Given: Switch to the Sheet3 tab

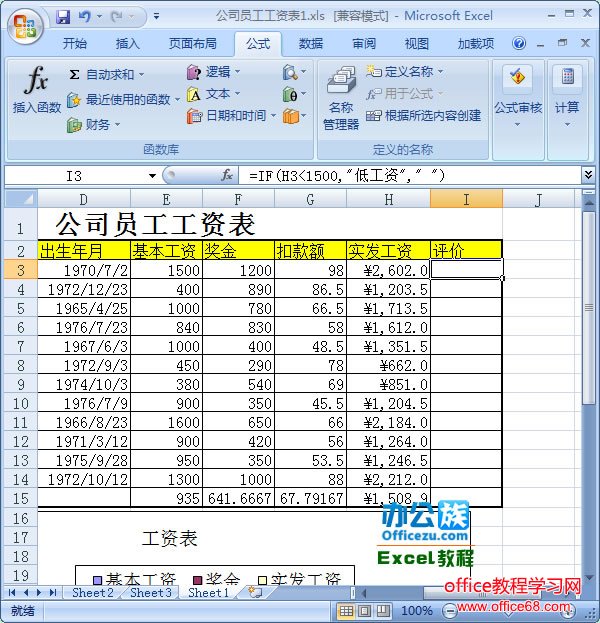Looking at the screenshot, I should click(x=151, y=592).
